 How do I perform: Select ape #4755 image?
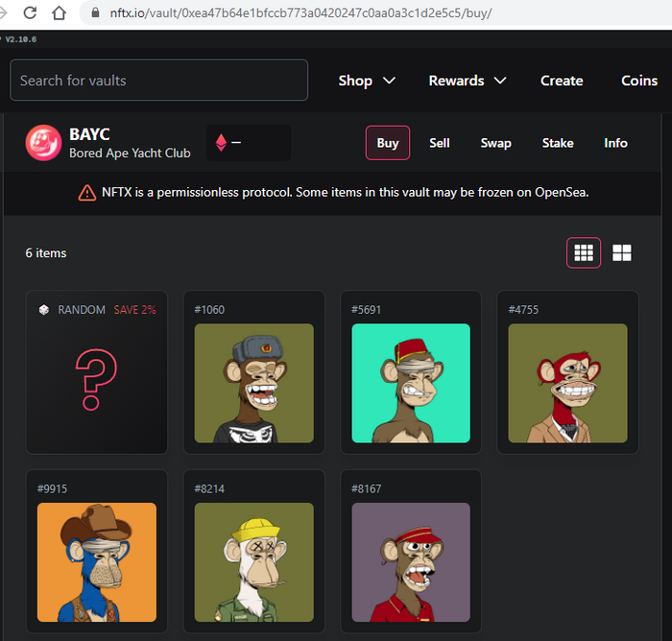(568, 383)
